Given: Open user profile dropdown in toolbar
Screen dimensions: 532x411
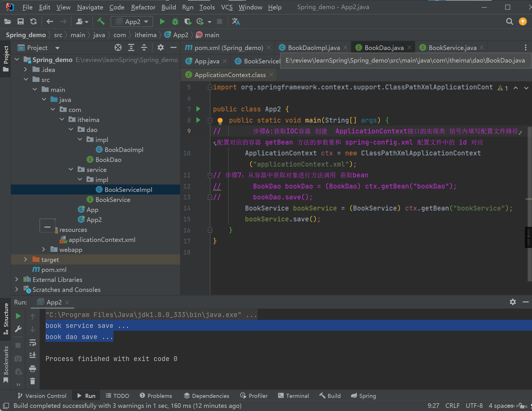Looking at the screenshot, I should [82, 22].
